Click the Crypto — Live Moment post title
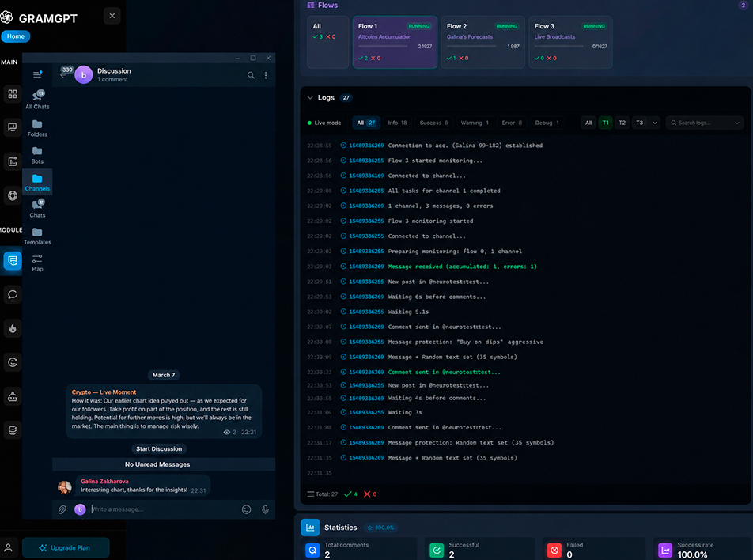 point(104,392)
